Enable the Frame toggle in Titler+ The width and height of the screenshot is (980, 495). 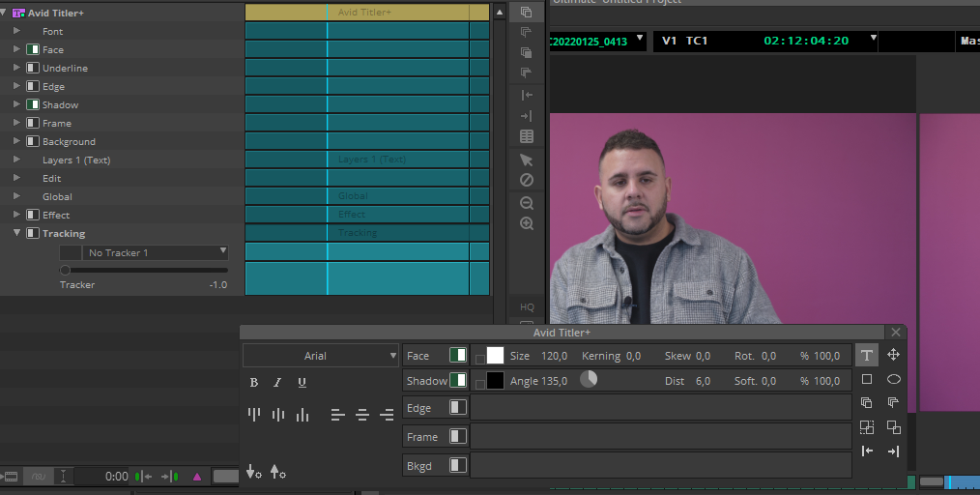pyautogui.click(x=458, y=437)
